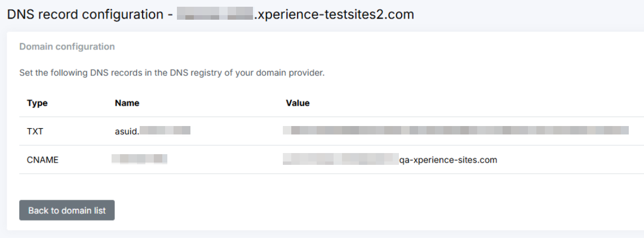The height and width of the screenshot is (238, 644).
Task: Click the Back to domain list button
Action: [67, 210]
